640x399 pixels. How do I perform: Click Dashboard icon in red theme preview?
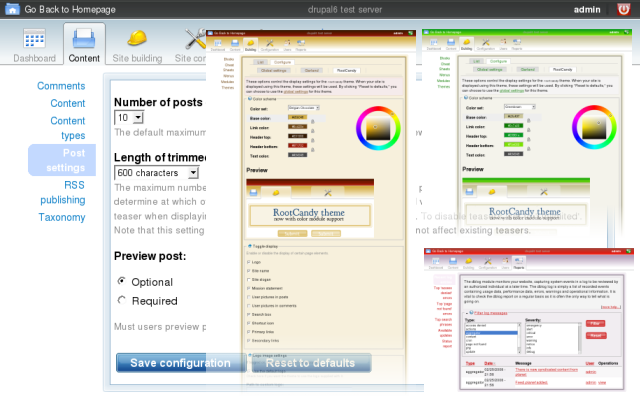(x=436, y=261)
